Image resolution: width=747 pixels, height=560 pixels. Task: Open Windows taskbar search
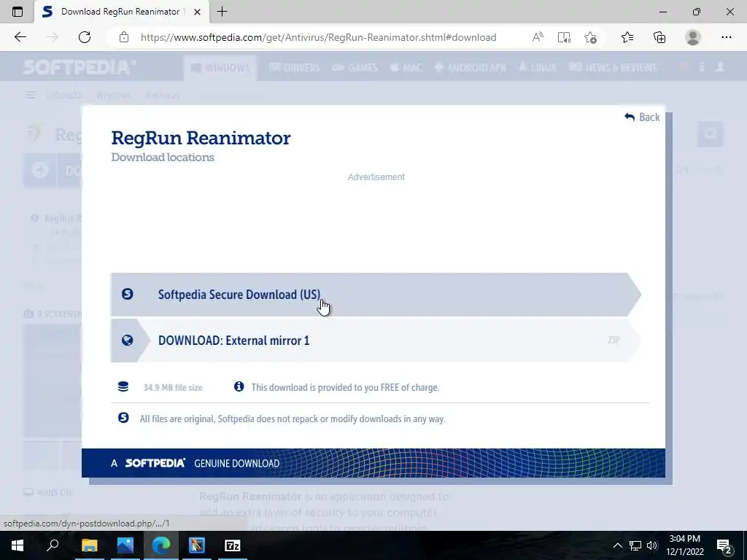(53, 545)
